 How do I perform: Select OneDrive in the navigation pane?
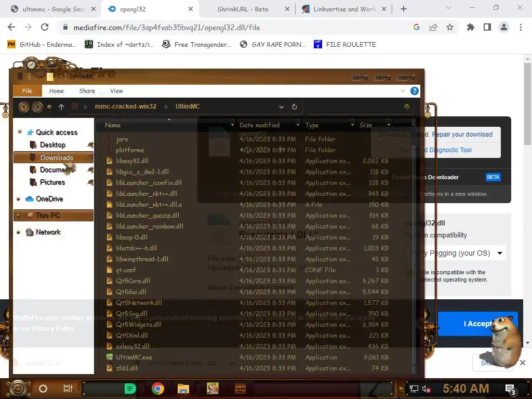click(49, 199)
